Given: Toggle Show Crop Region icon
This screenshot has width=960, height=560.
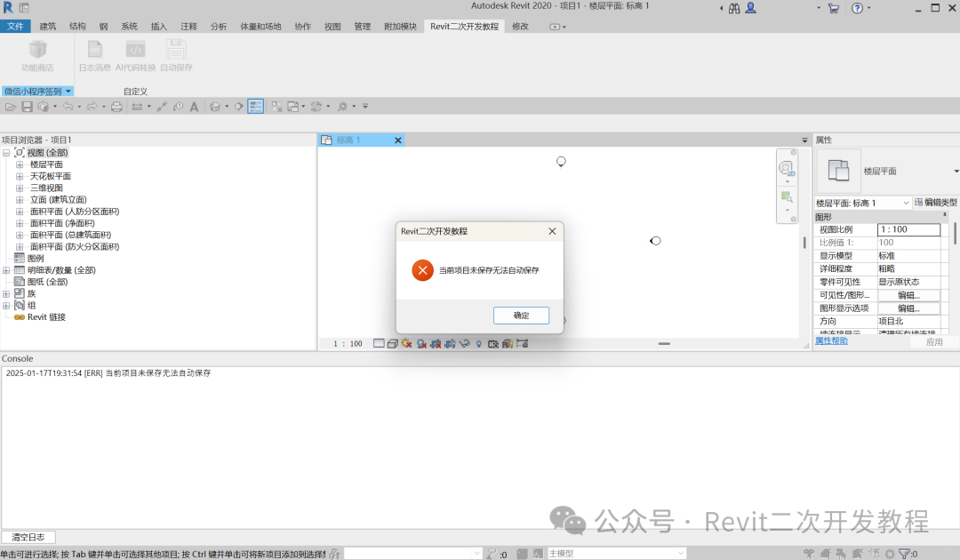Looking at the screenshot, I should (x=450, y=344).
